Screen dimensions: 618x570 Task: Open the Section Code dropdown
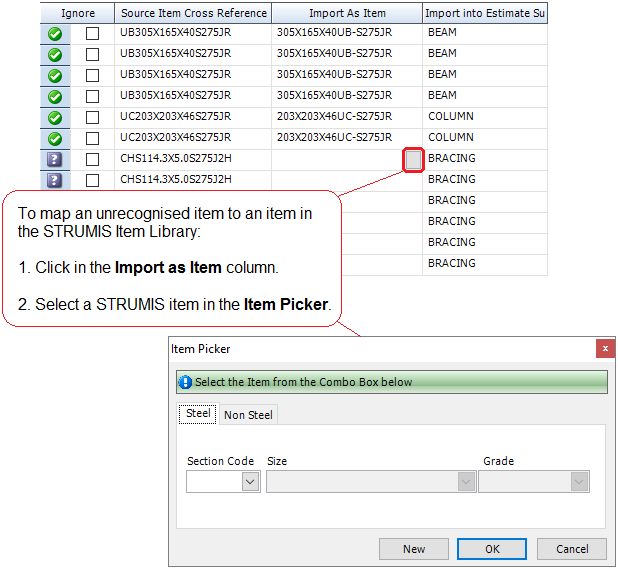click(250, 482)
